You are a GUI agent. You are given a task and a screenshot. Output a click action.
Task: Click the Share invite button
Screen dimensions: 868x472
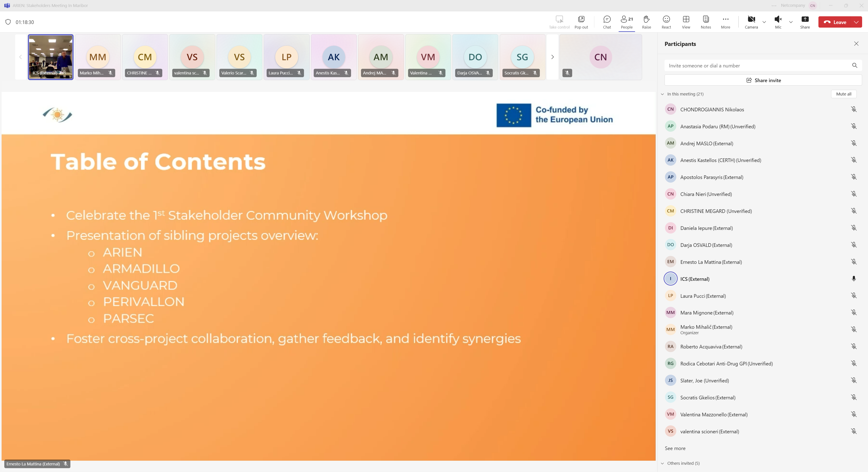763,80
